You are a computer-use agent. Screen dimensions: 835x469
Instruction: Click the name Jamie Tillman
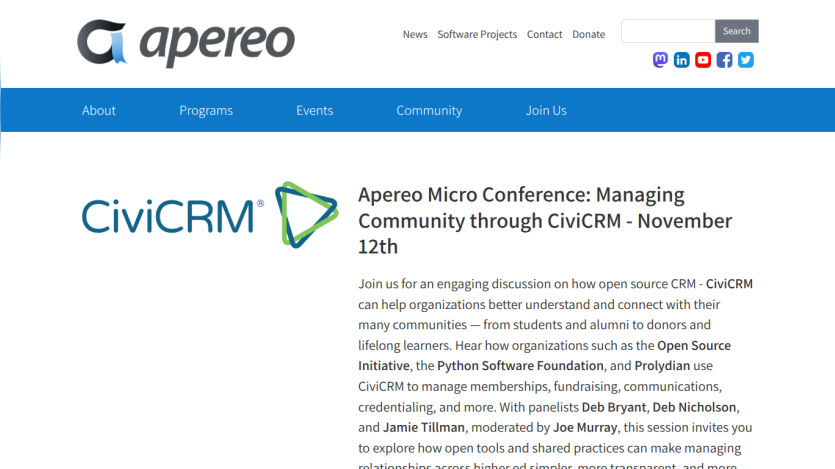[423, 427]
